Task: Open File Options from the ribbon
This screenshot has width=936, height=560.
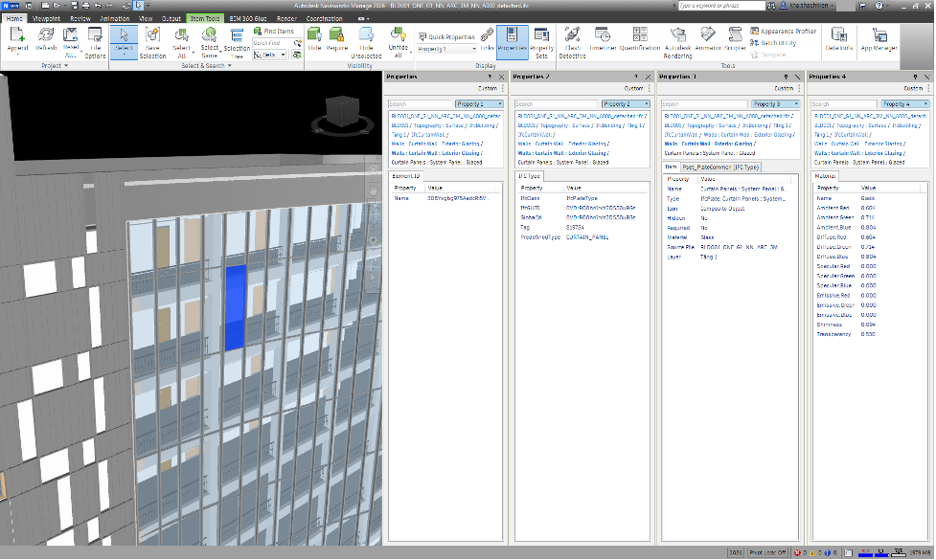Action: click(x=95, y=42)
